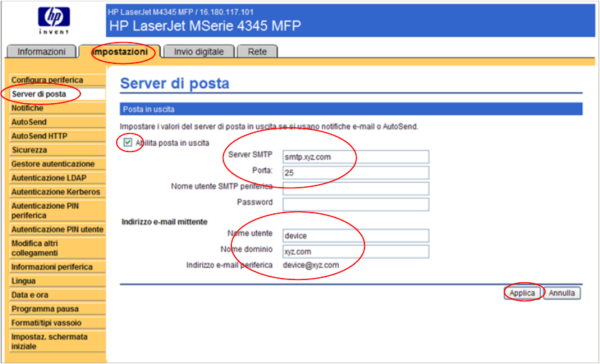This screenshot has width=600, height=364.
Task: Click the Porta input field
Action: tap(356, 173)
